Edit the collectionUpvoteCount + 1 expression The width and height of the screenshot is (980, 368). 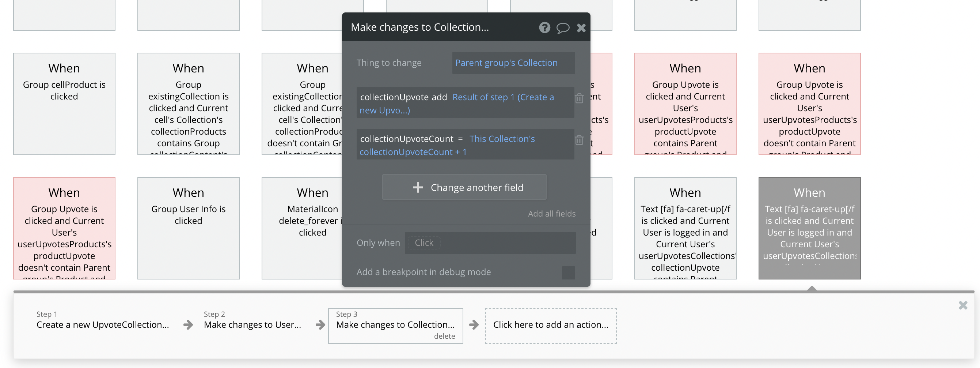tap(413, 153)
